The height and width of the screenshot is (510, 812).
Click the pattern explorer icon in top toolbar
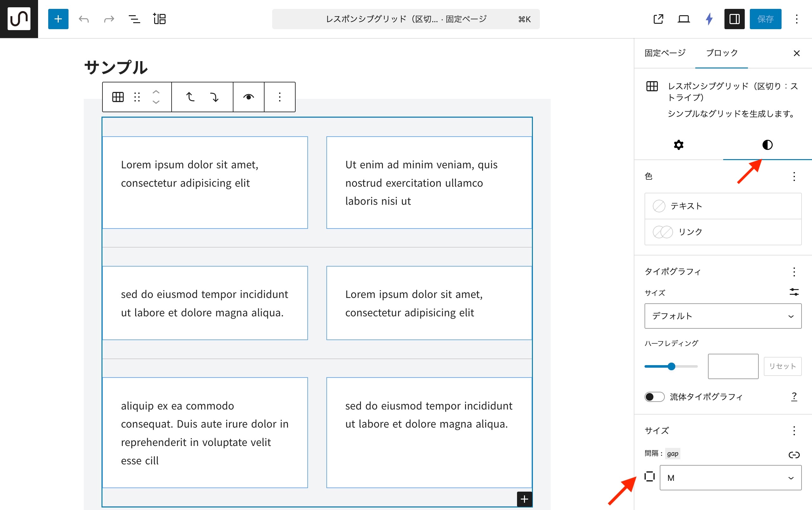160,19
